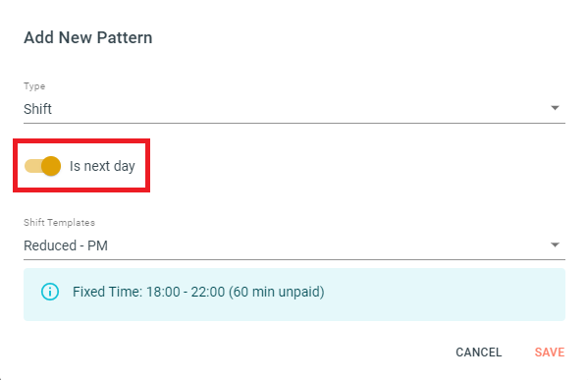Image resolution: width=588 pixels, height=380 pixels.
Task: Expand the Shift Templates dropdown arrow
Action: [555, 244]
